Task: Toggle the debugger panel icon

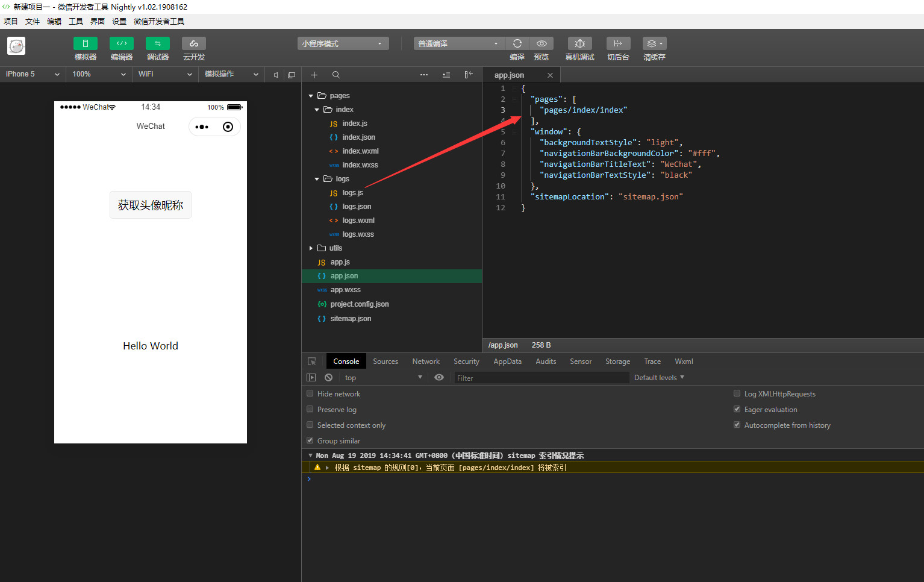Action: 157,43
